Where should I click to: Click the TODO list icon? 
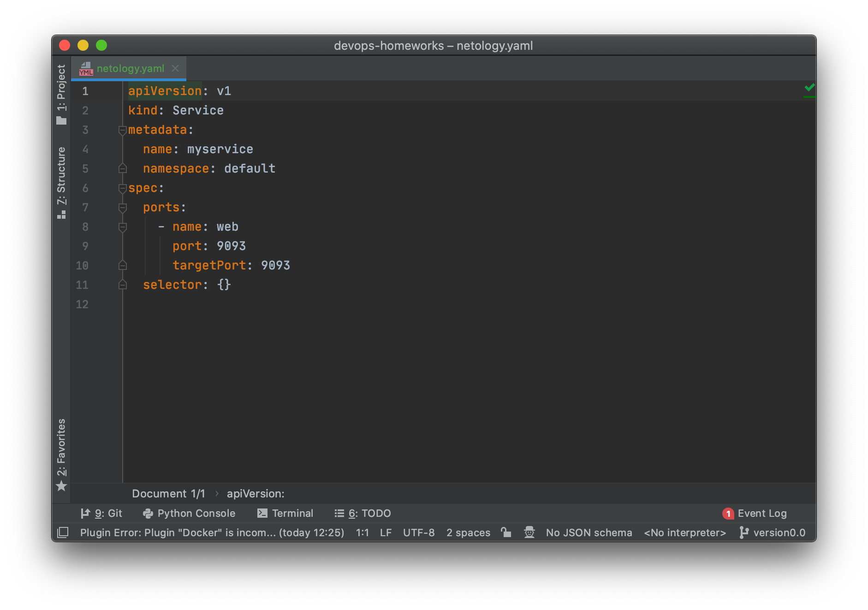pos(339,513)
